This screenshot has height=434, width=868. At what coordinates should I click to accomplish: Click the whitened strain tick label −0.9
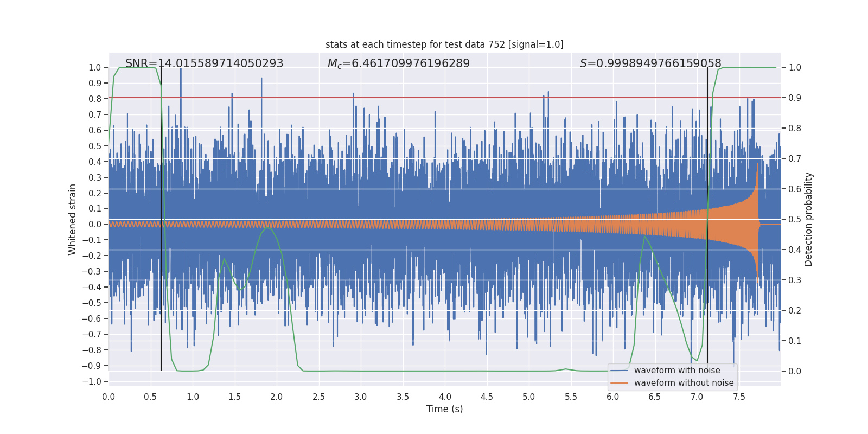tap(92, 366)
